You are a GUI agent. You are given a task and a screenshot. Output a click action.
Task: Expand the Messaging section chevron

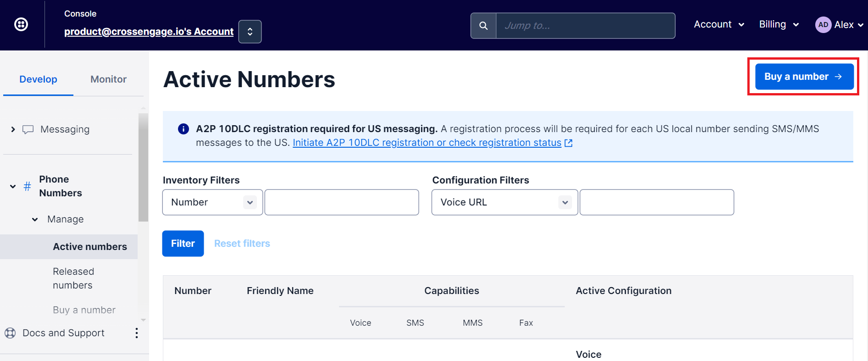(13, 129)
